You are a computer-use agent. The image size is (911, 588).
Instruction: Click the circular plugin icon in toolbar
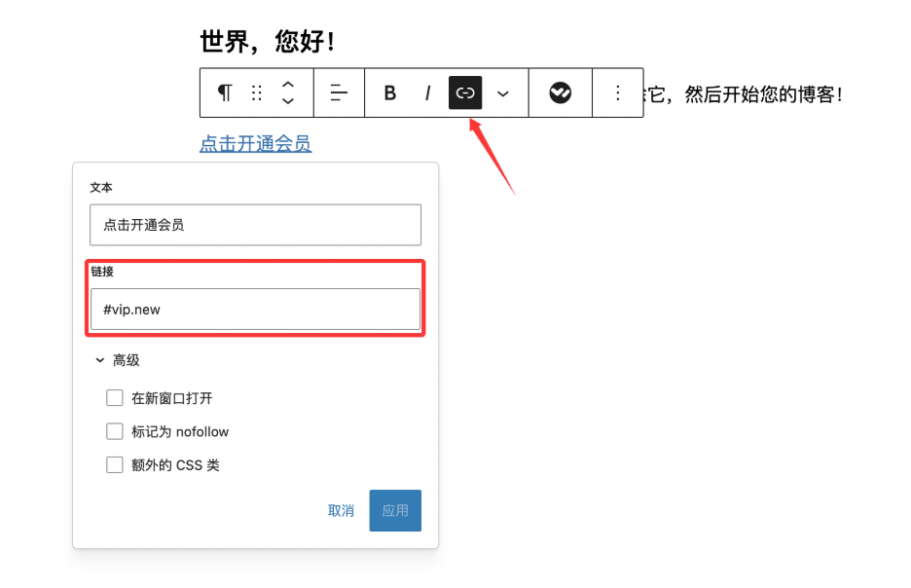tap(561, 92)
